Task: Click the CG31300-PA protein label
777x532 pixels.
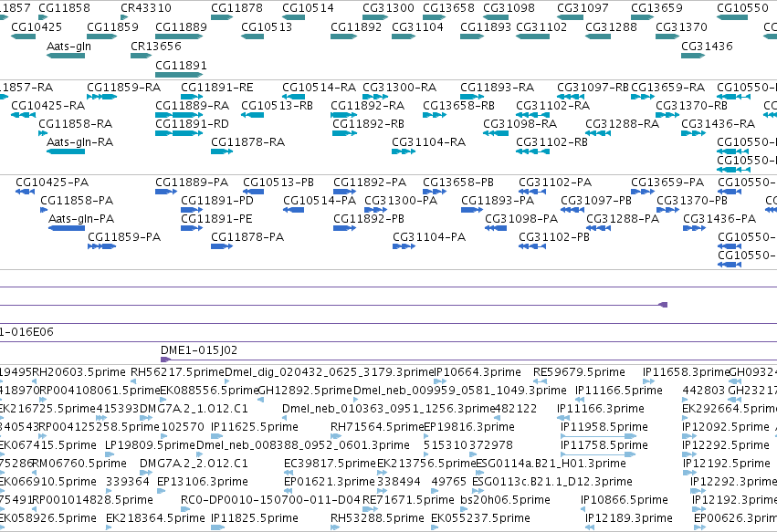Action: (401, 201)
